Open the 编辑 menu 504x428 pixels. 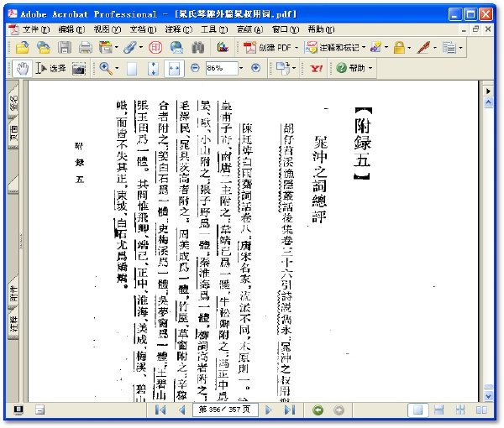pyautogui.click(x=71, y=29)
